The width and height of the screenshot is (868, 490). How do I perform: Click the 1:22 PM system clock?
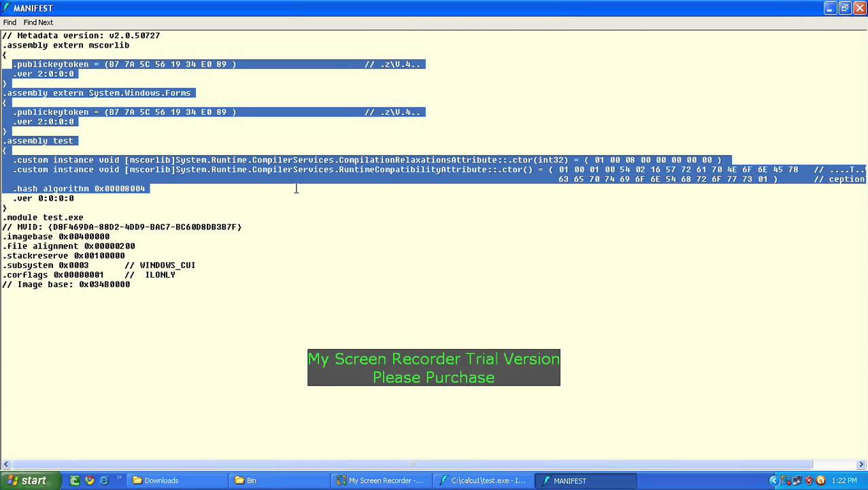(x=844, y=480)
